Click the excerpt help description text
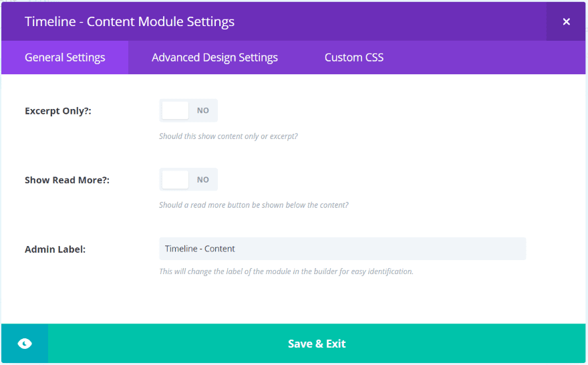 point(229,136)
